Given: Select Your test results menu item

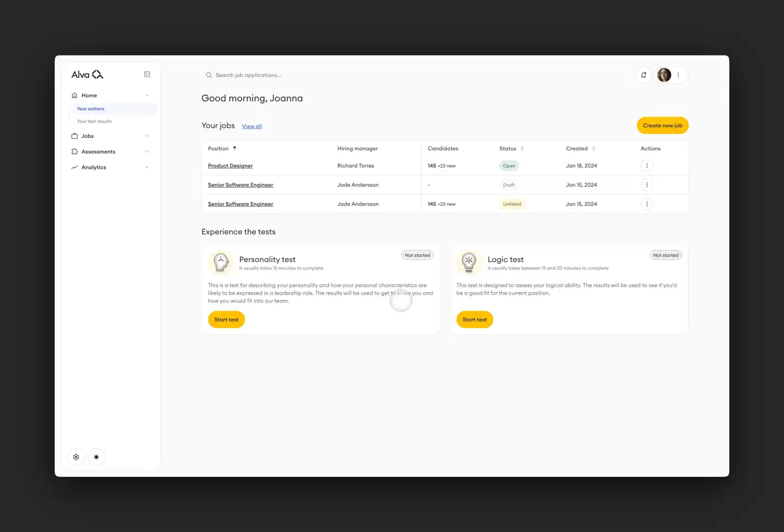Looking at the screenshot, I should tap(94, 121).
